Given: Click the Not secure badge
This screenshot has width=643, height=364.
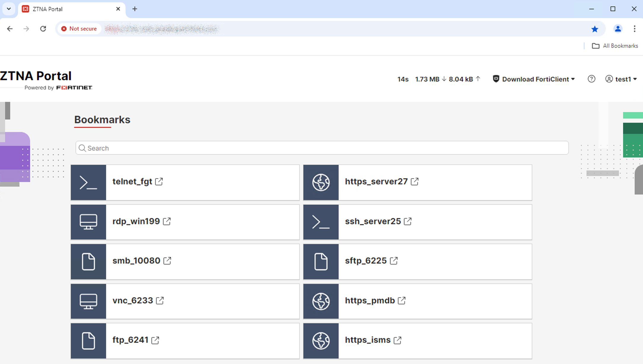Looking at the screenshot, I should (79, 28).
